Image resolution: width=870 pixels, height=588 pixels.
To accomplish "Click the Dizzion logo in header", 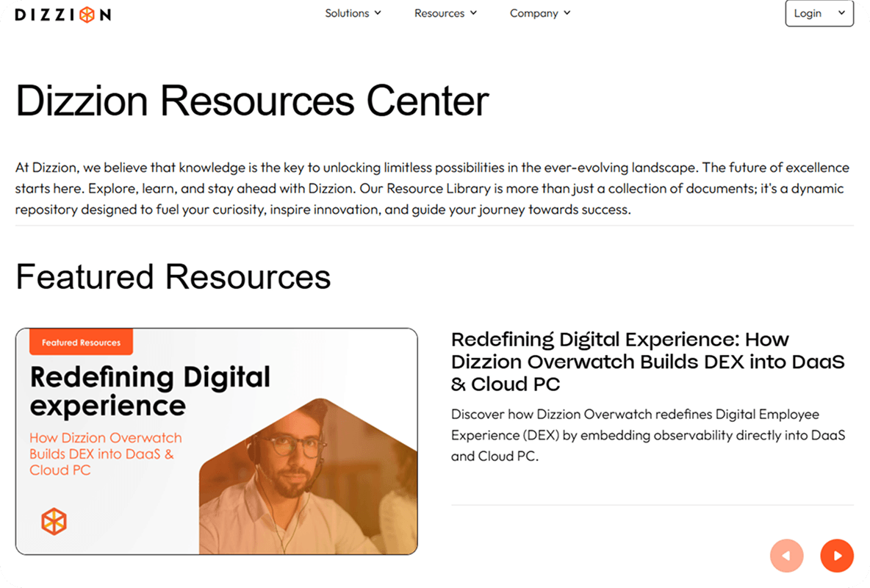I will [62, 15].
